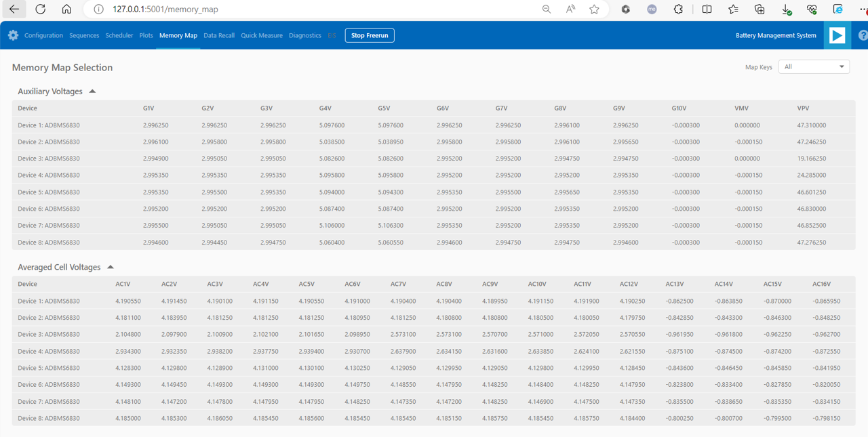Collapse the Auxiliary Voltages section
The height and width of the screenshot is (437, 868).
point(92,90)
